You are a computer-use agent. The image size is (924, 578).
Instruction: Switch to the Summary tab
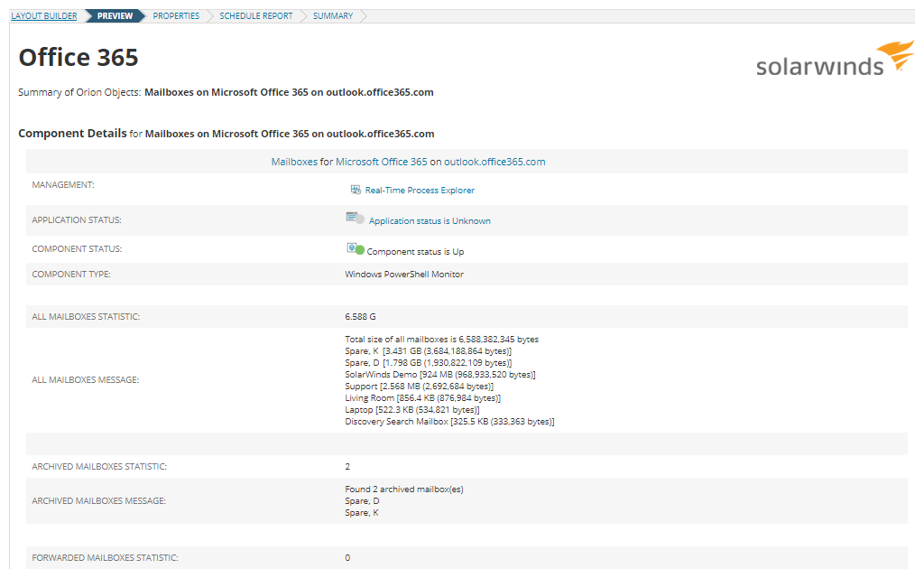point(333,15)
